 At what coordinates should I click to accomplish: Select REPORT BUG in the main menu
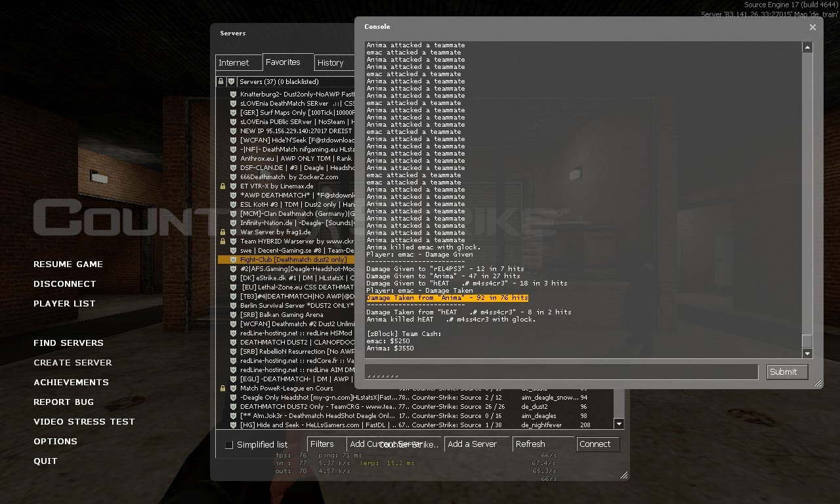pyautogui.click(x=64, y=402)
